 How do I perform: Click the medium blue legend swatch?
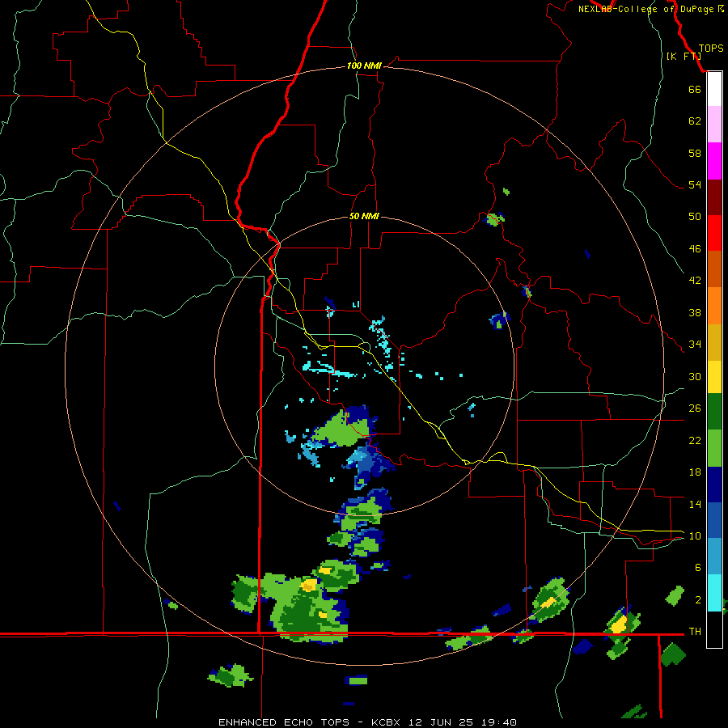[714, 520]
